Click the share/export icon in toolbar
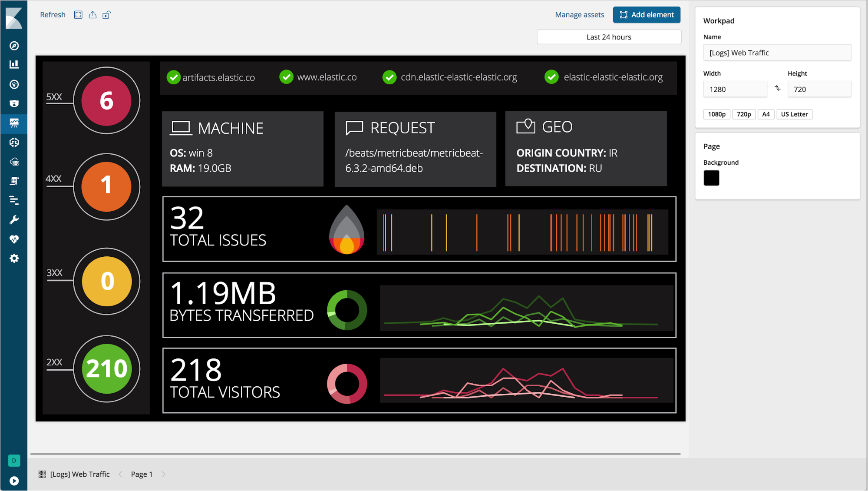This screenshot has height=491, width=868. (92, 14)
